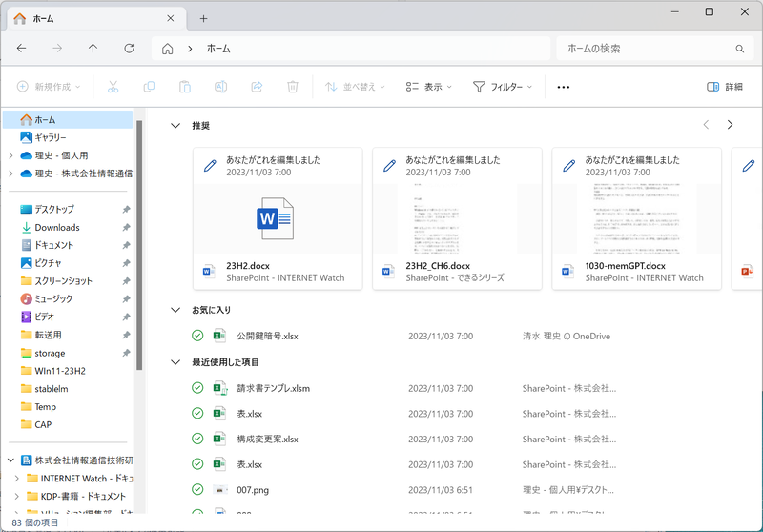Show next recommended files arrow
The width and height of the screenshot is (763, 532).
(730, 125)
